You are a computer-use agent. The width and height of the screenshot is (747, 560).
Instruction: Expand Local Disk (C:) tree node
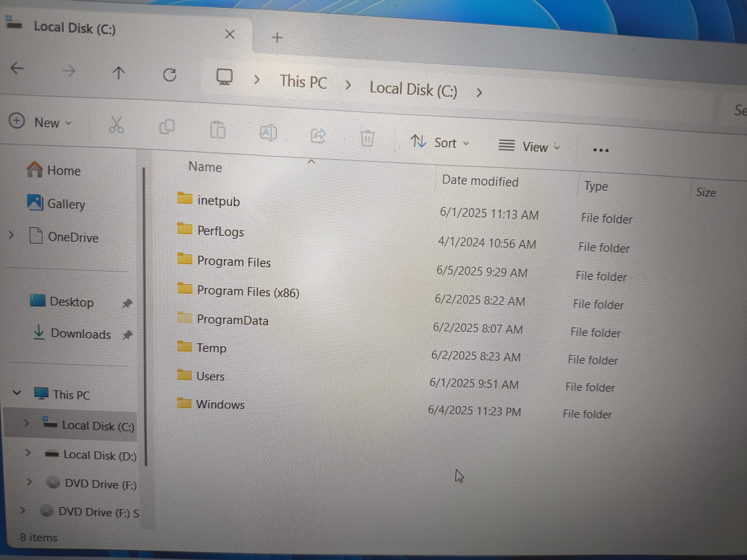tap(26, 423)
